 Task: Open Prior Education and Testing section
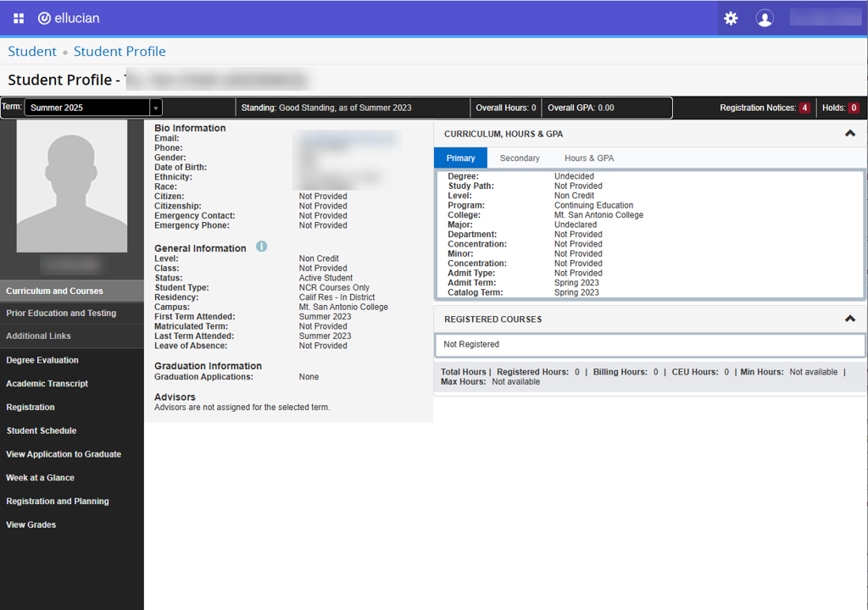(61, 313)
